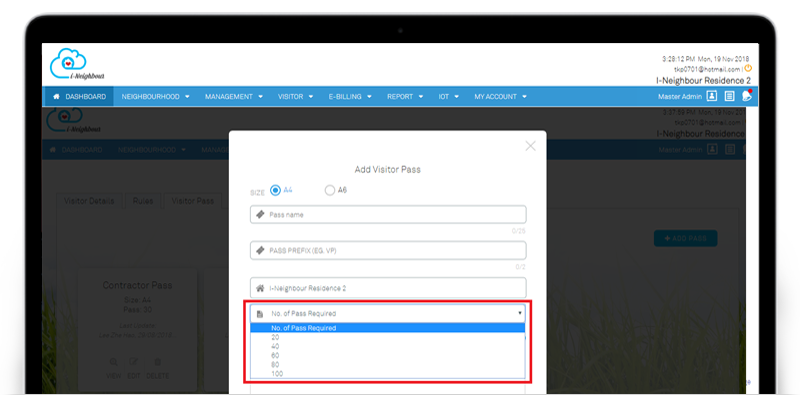Click the Contractor Pass card title
The image size is (800, 395).
click(x=137, y=285)
